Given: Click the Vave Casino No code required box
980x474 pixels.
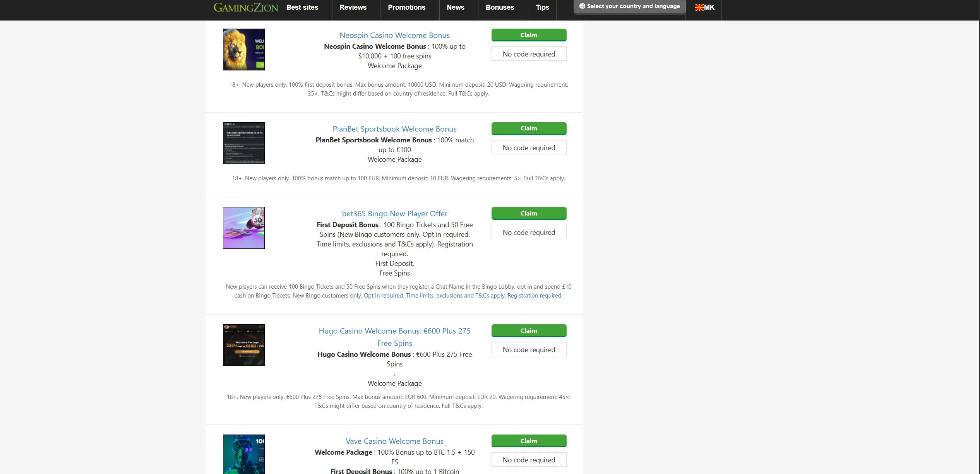Looking at the screenshot, I should point(529,460).
